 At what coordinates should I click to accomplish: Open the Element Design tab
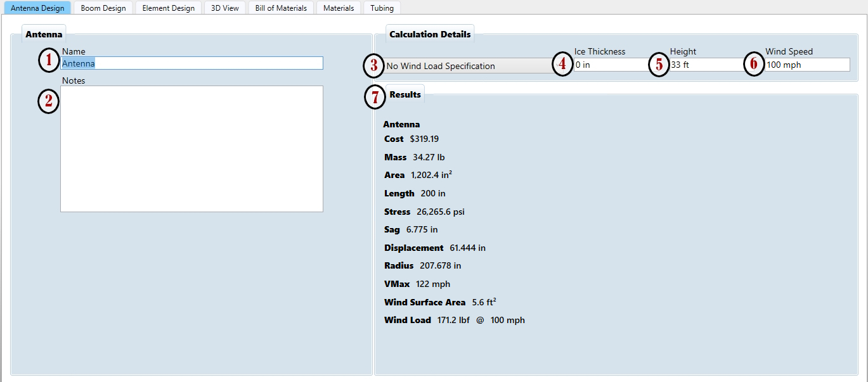pos(168,8)
